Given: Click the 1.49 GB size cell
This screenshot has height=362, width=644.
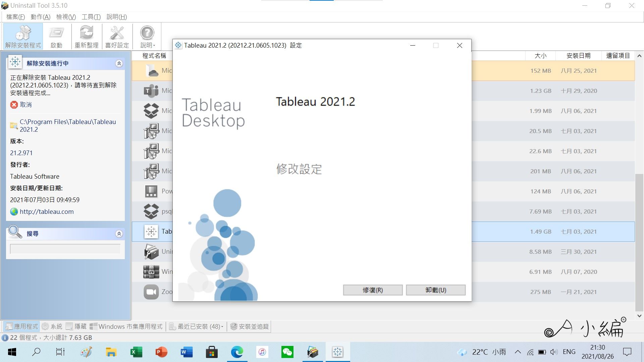Looking at the screenshot, I should (x=541, y=232).
